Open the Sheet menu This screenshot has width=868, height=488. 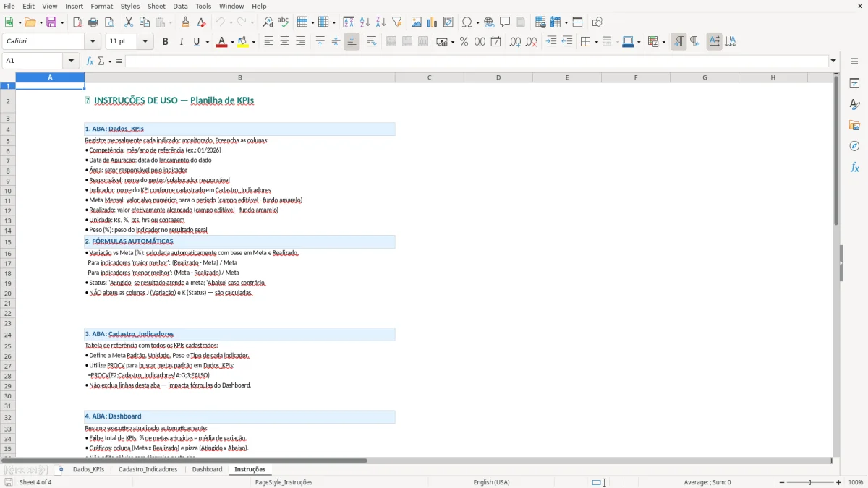[156, 6]
